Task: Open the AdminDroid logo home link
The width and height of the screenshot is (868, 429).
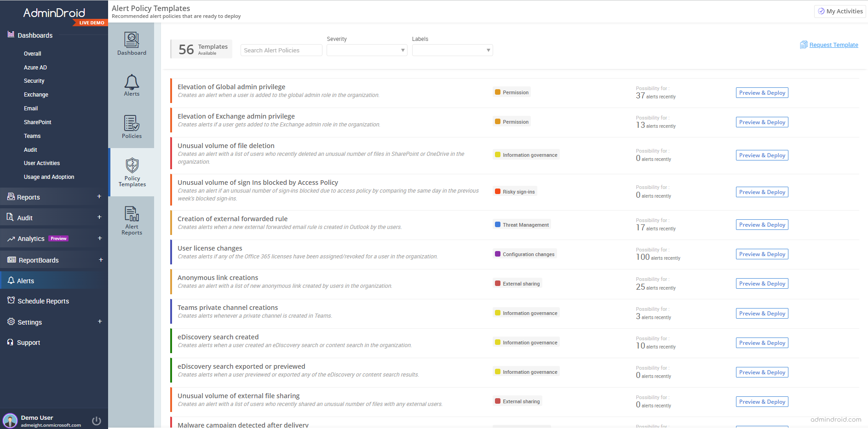Action: (54, 12)
